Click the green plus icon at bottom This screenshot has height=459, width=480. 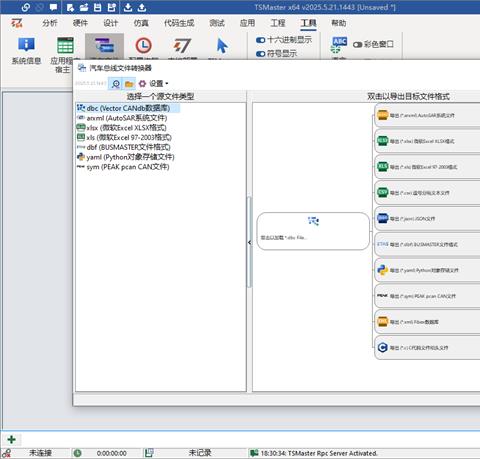(x=11, y=439)
